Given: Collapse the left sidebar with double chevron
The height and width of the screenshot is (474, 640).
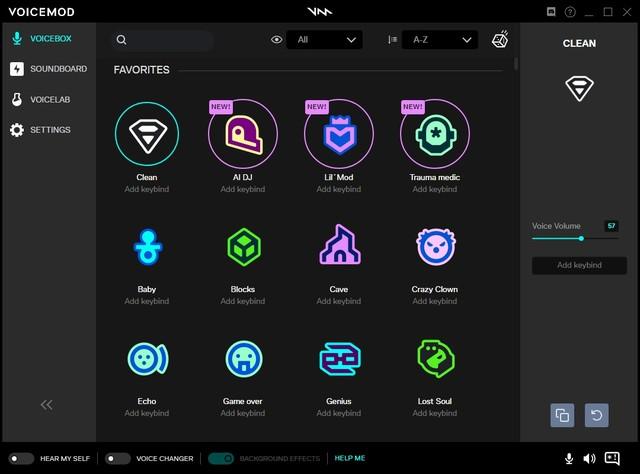Looking at the screenshot, I should 46,404.
